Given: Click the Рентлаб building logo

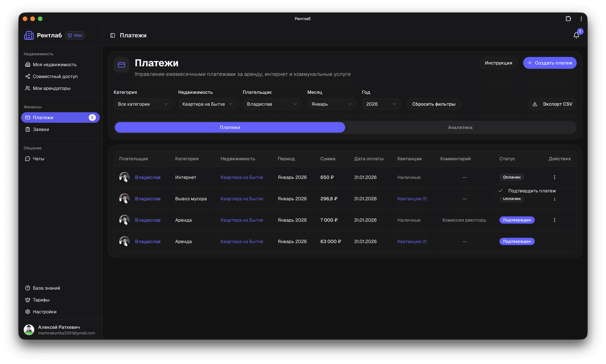Looking at the screenshot, I should coord(29,35).
